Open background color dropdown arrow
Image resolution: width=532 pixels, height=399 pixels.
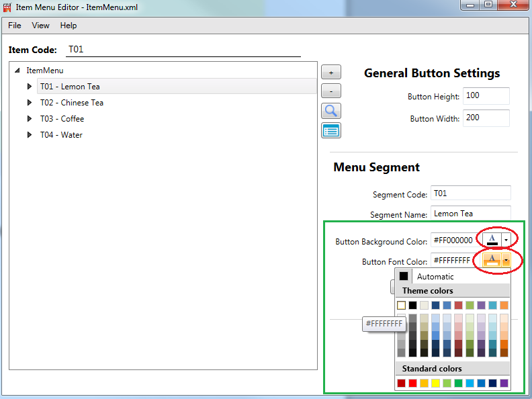506,240
